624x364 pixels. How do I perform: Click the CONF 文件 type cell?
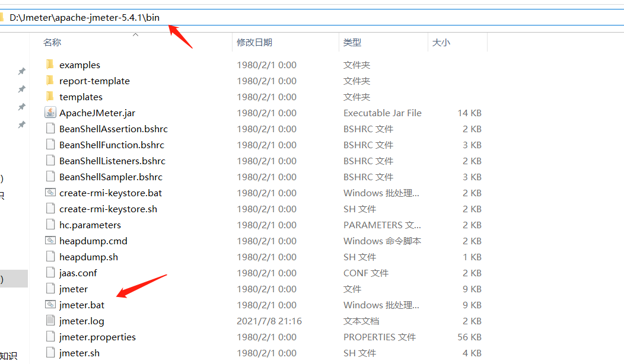[366, 273]
